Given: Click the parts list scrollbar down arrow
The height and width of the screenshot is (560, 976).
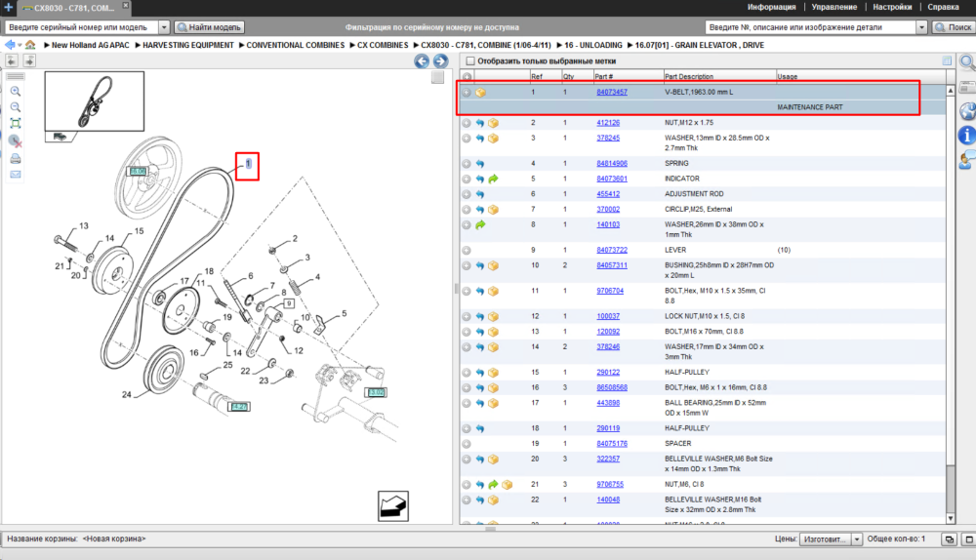Looking at the screenshot, I should coord(951,518).
